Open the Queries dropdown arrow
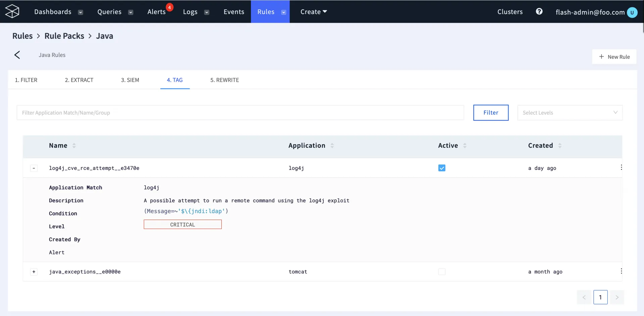The height and width of the screenshot is (316, 644). pos(131,12)
